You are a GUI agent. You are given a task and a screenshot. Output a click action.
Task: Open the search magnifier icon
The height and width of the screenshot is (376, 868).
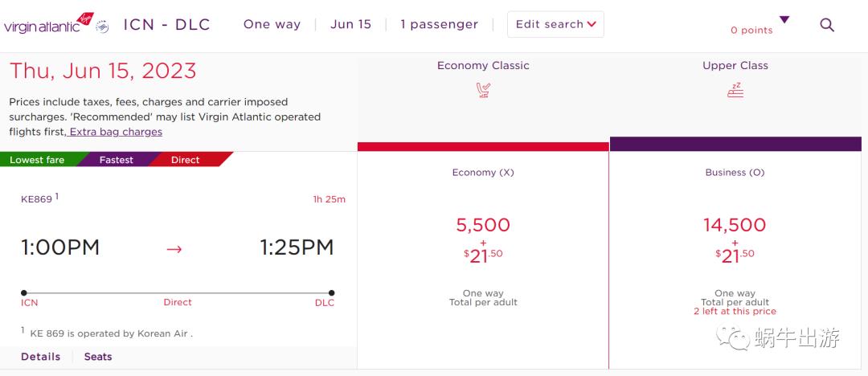click(827, 25)
